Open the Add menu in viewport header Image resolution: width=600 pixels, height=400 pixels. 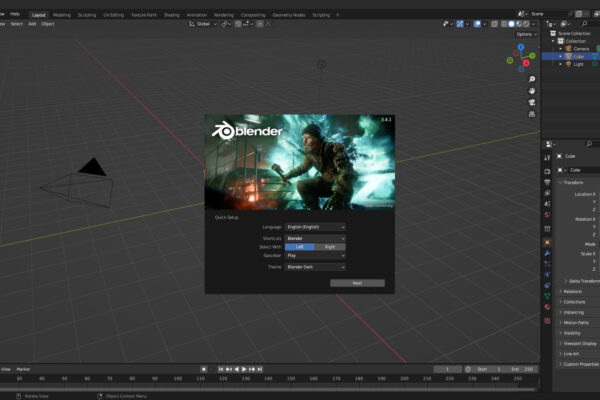click(x=32, y=24)
